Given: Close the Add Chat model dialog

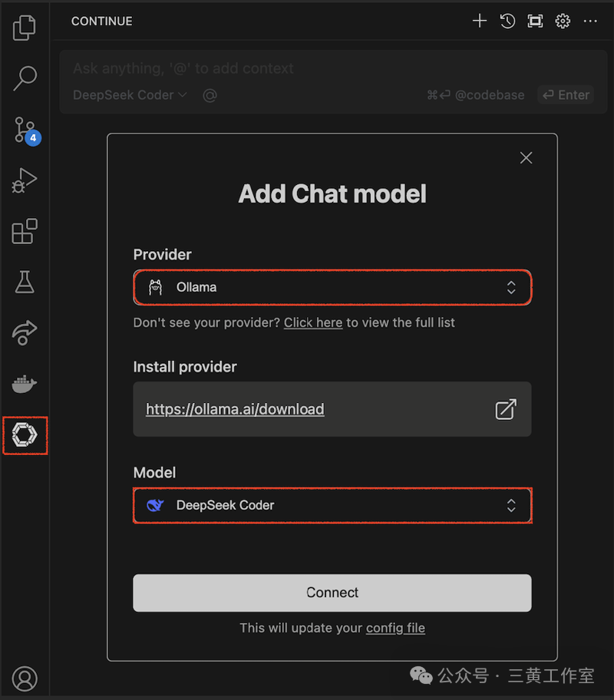Looking at the screenshot, I should (526, 157).
